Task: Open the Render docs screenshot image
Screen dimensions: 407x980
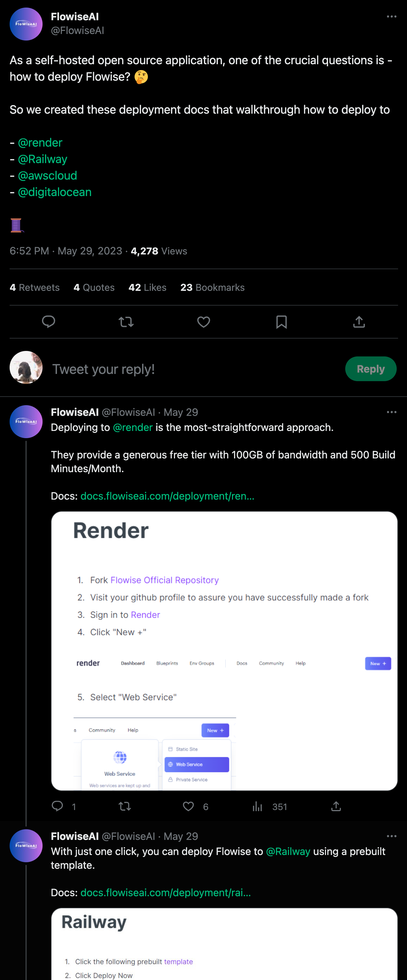Action: tap(224, 651)
